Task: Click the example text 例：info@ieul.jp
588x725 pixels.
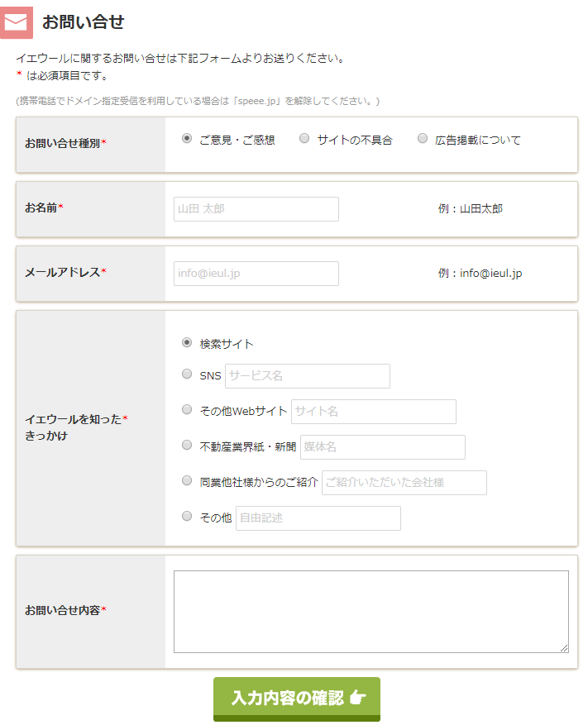Action: click(x=480, y=274)
